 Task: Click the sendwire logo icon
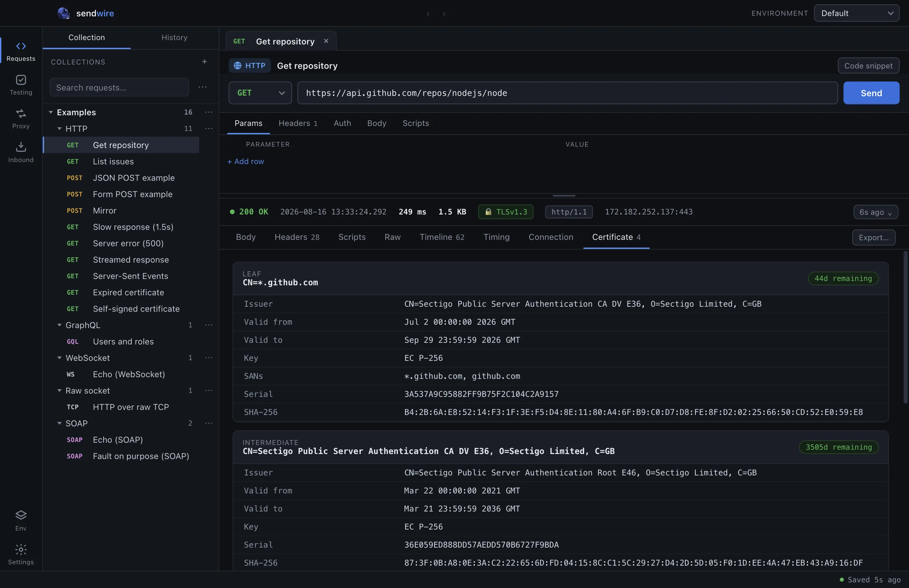point(63,13)
